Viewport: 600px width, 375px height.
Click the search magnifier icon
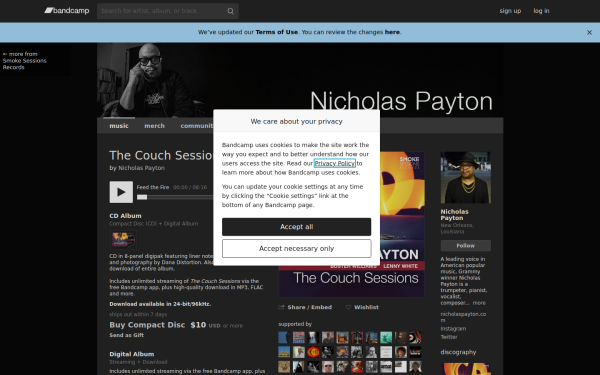pyautogui.click(x=230, y=11)
